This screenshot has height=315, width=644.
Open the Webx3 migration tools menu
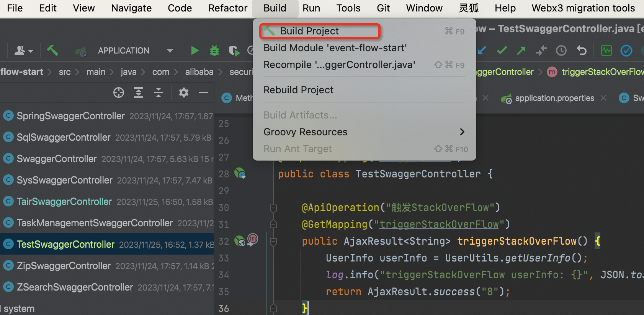583,8
